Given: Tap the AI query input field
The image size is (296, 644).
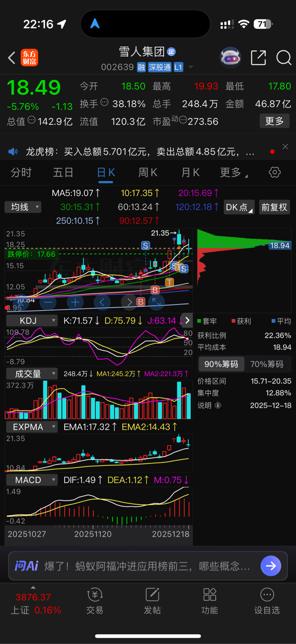Looking at the screenshot, I should click(x=148, y=566).
